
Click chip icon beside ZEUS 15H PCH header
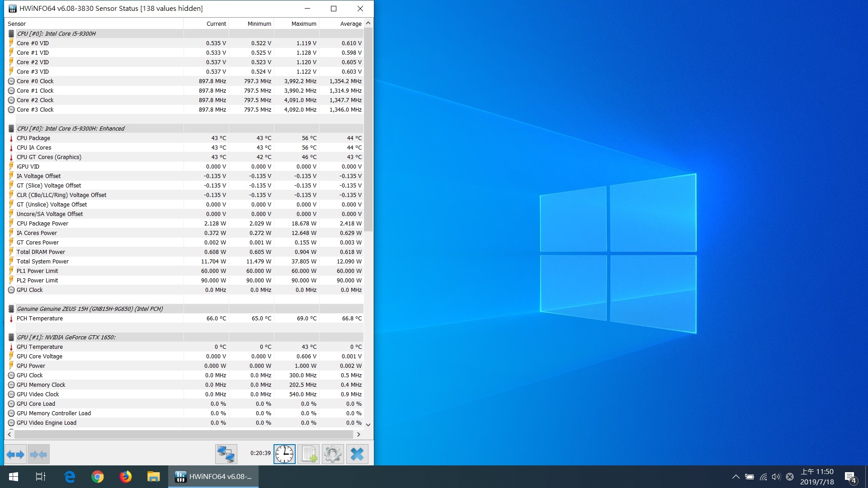pos(11,309)
